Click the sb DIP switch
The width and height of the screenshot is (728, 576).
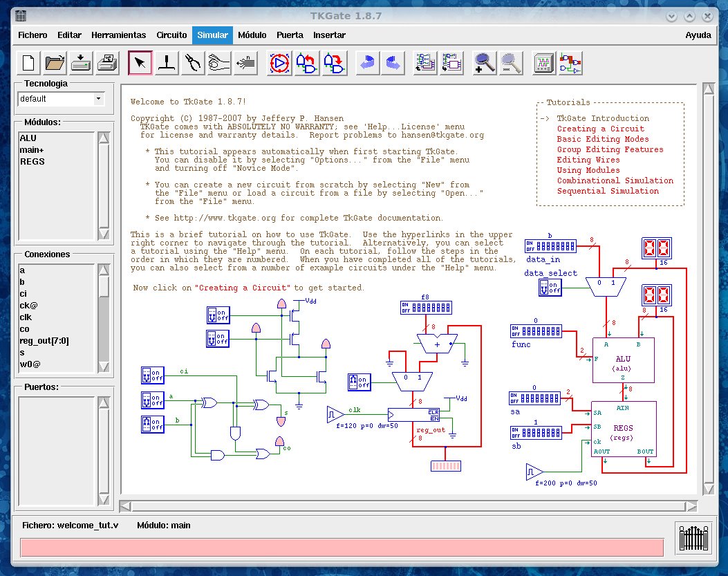536,432
